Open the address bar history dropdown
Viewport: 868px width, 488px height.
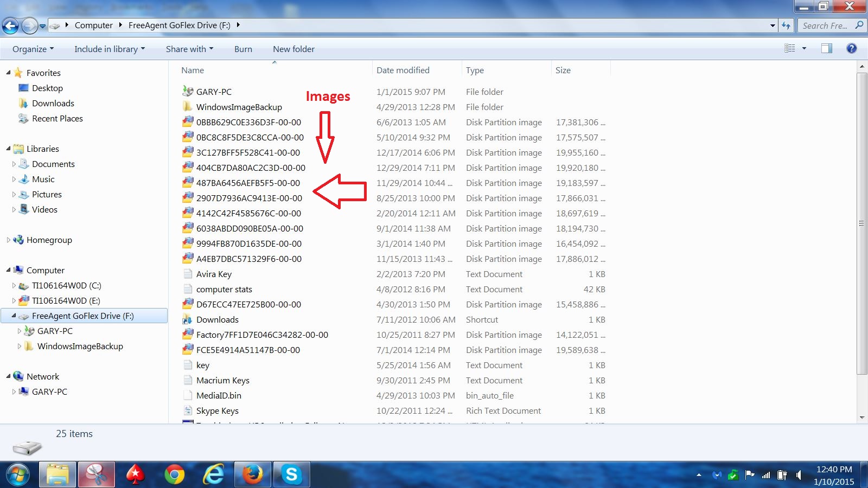(x=773, y=25)
